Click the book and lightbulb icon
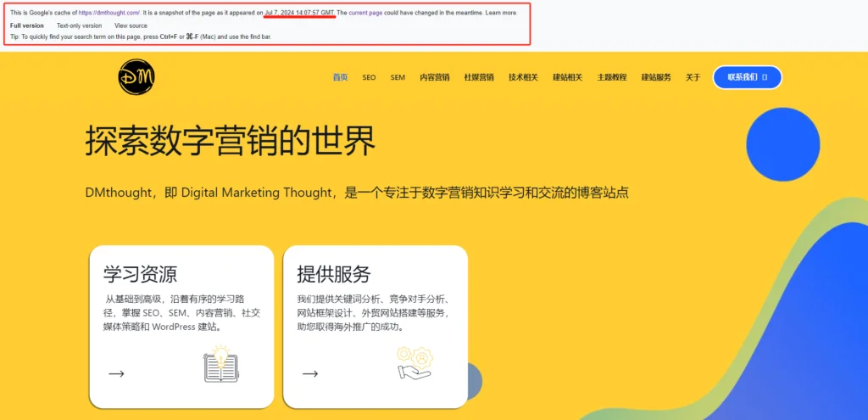The height and width of the screenshot is (420, 868). [222, 363]
